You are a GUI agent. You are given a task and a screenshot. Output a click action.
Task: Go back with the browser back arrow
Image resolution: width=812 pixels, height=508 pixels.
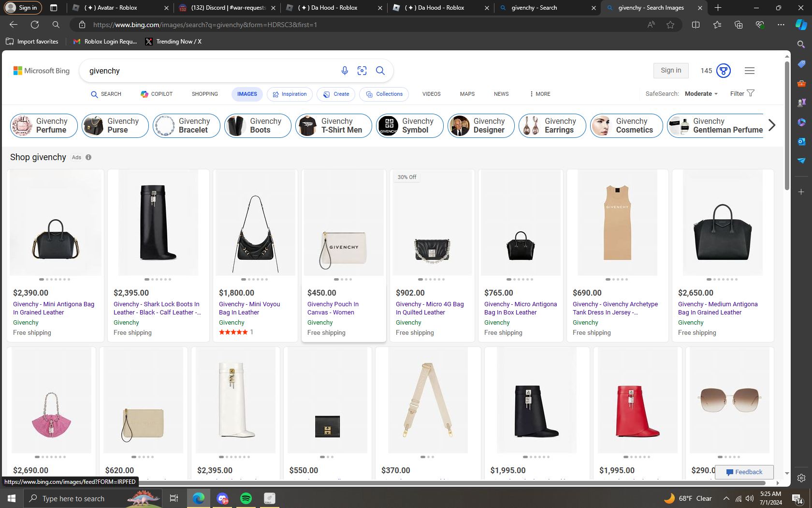(x=14, y=25)
